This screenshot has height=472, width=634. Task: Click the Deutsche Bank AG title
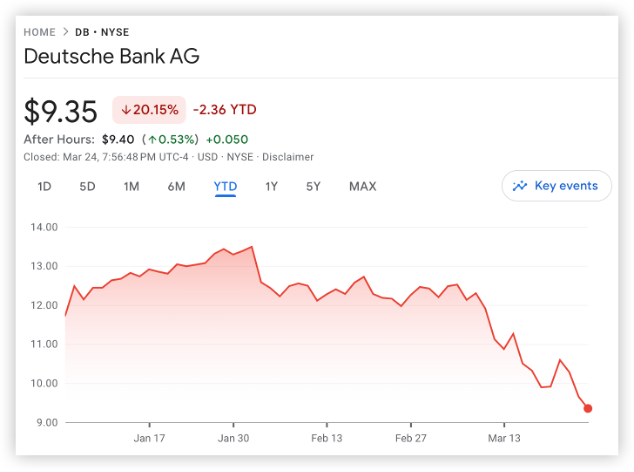[111, 56]
